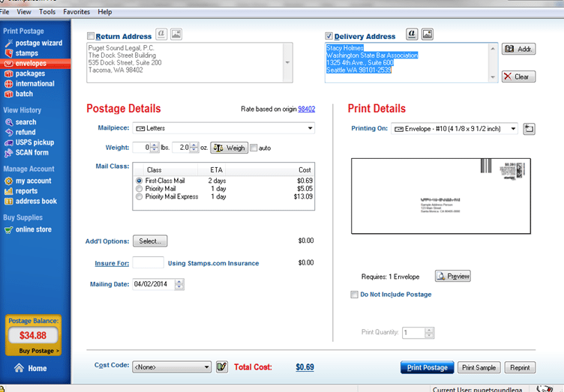Select Priority Mail radio button
This screenshot has width=564, height=392.
pos(139,188)
